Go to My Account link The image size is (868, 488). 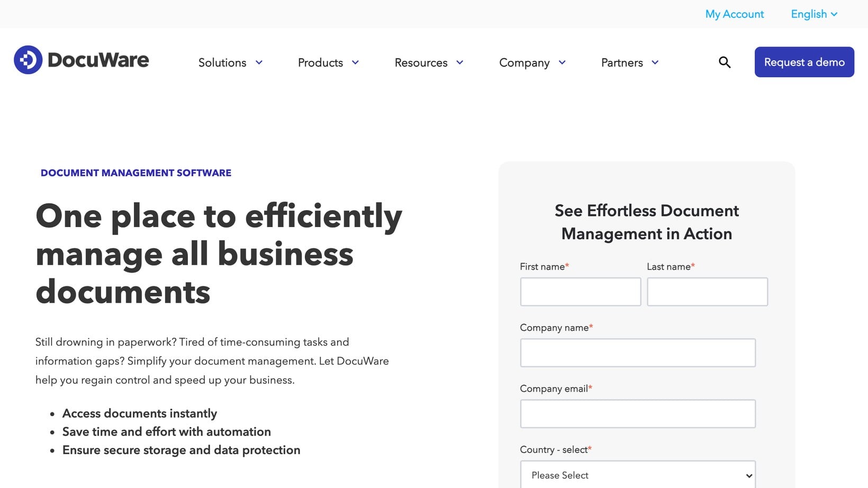pyautogui.click(x=735, y=14)
